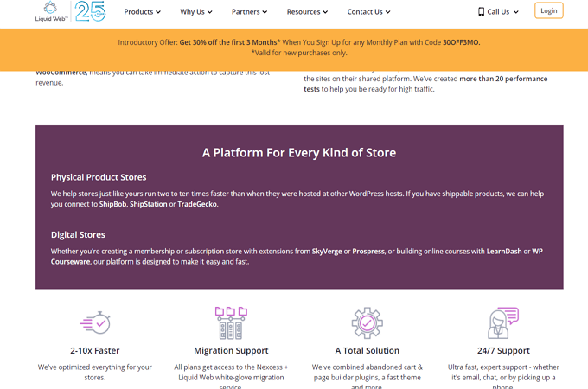
Task: Click 'Get 30% off the first 3 Months' text
Action: click(229, 42)
